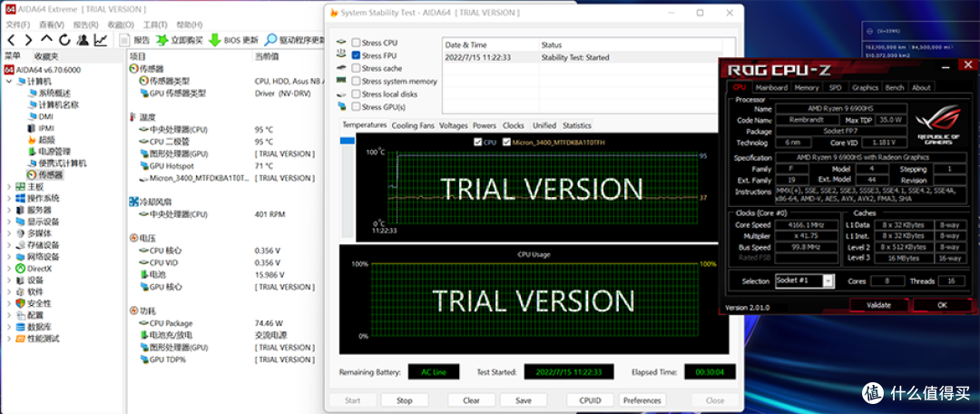The width and height of the screenshot is (980, 414).
Task: Enable Stress local disks checkbox
Action: pyautogui.click(x=356, y=94)
